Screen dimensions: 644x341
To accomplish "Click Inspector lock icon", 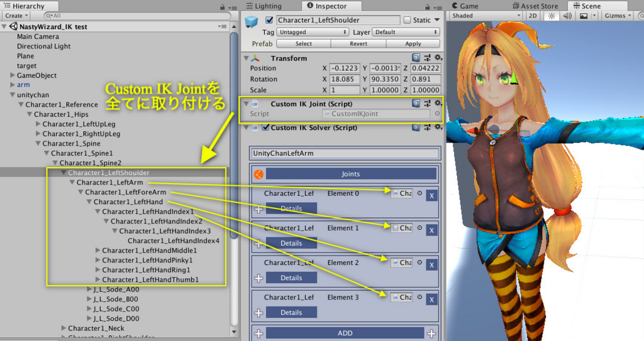I will coord(428,7).
